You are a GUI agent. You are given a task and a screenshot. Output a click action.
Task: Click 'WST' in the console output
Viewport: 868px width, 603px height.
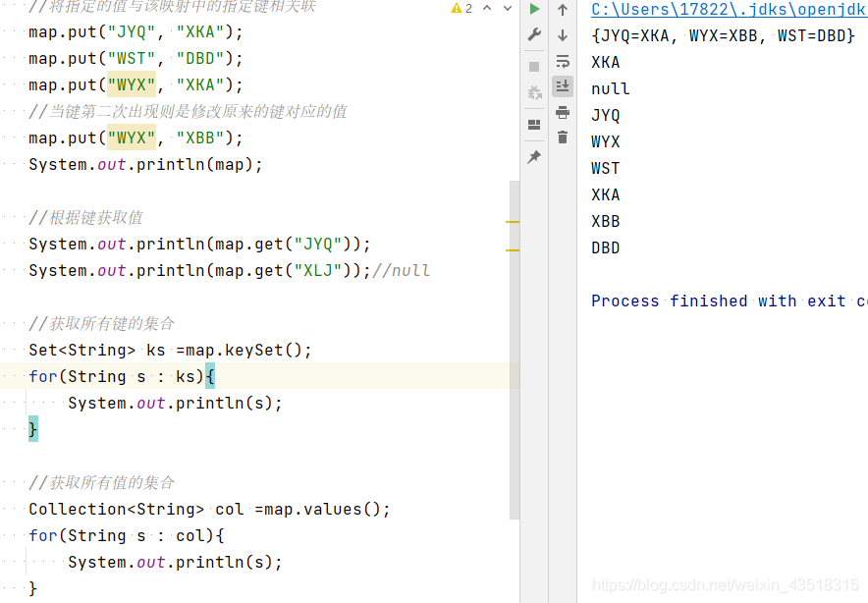606,168
